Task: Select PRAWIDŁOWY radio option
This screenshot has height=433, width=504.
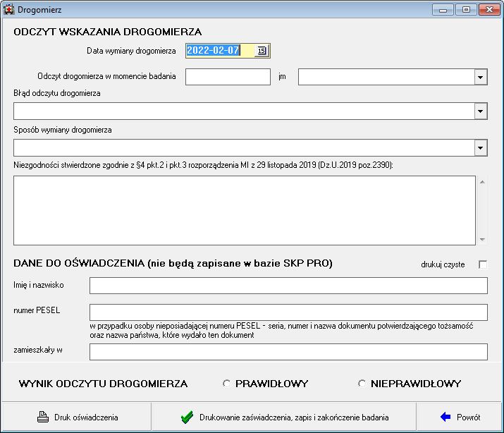Action: click(226, 384)
